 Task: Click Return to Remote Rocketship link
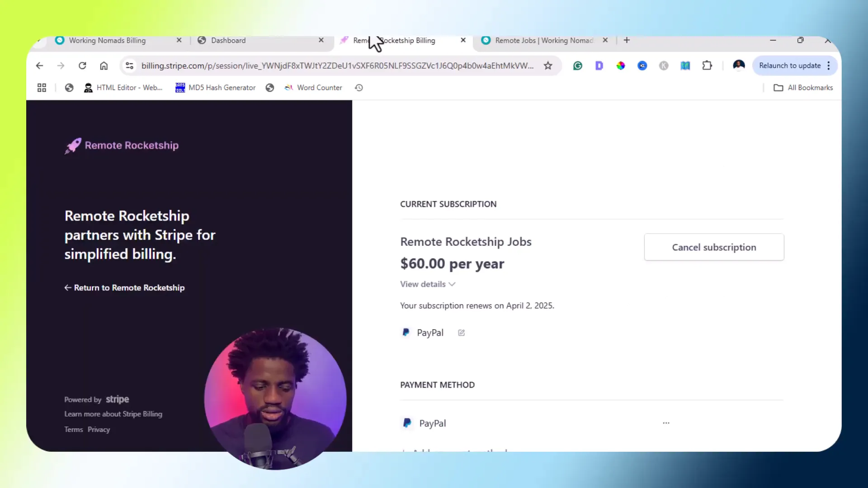124,288
